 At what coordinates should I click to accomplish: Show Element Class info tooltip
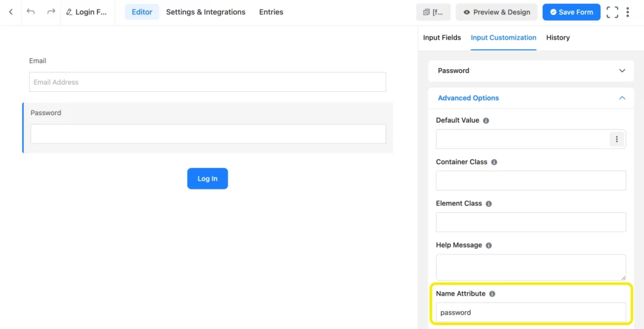(x=489, y=204)
